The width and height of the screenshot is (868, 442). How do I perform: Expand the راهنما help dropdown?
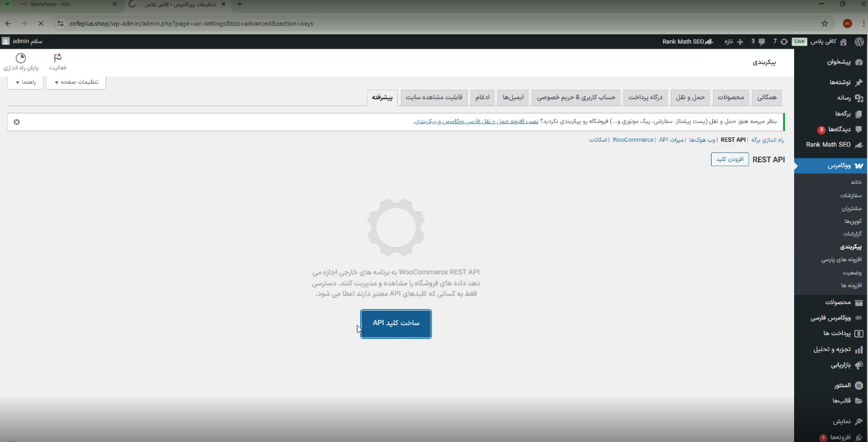[25, 82]
